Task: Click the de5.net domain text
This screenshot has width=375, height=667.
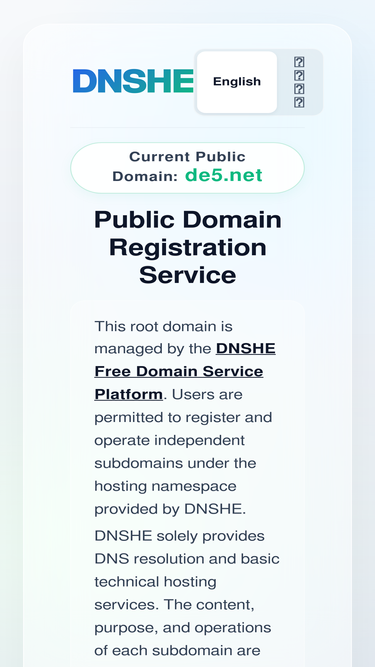Action: pyautogui.click(x=224, y=175)
